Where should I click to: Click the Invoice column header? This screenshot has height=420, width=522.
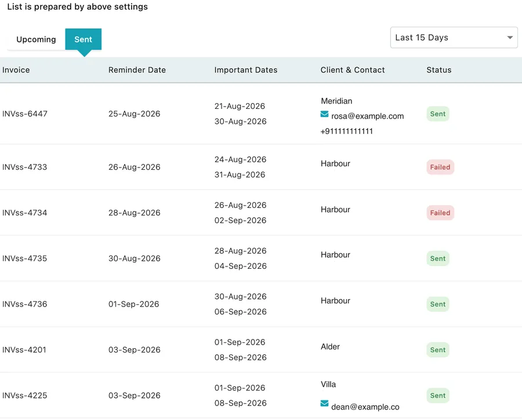[16, 70]
